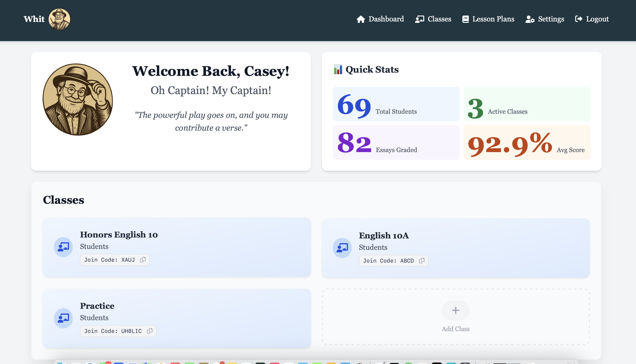Click the plus icon to add class
The height and width of the screenshot is (364, 636).
(456, 310)
